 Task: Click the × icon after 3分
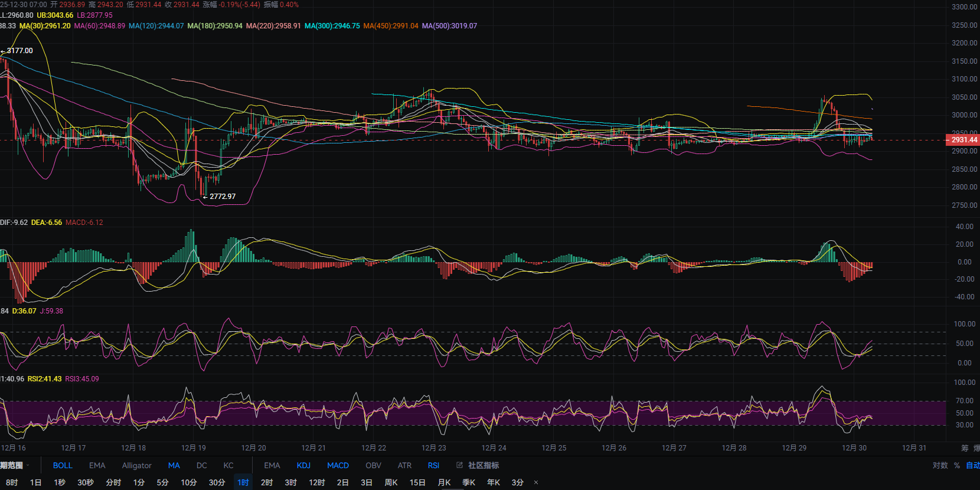[536, 482]
